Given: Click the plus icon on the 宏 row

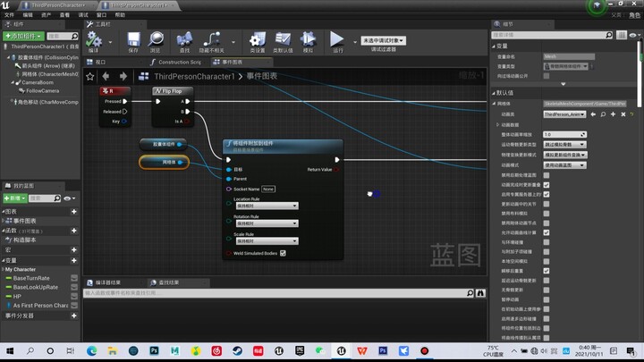Looking at the screenshot, I should tap(74, 249).
